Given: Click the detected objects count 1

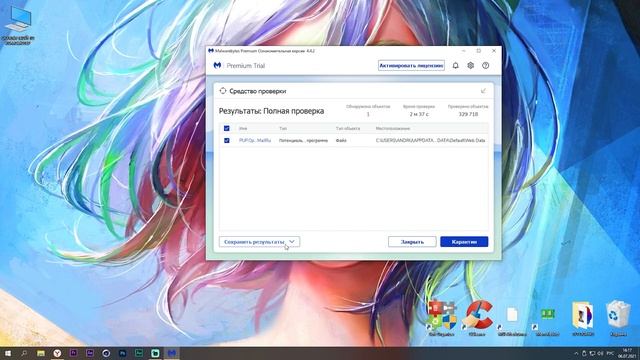Looking at the screenshot, I should 368,114.
